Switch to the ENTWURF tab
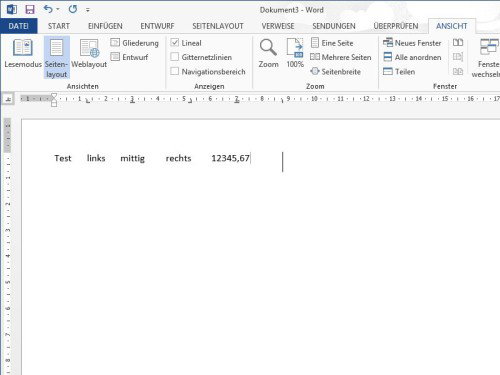 pyautogui.click(x=157, y=26)
